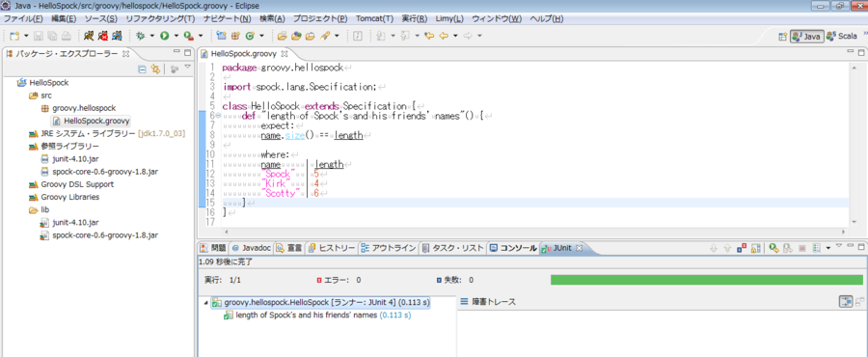This screenshot has height=357, width=868.
Task: Click the New Java Package icon
Action: [x=235, y=36]
